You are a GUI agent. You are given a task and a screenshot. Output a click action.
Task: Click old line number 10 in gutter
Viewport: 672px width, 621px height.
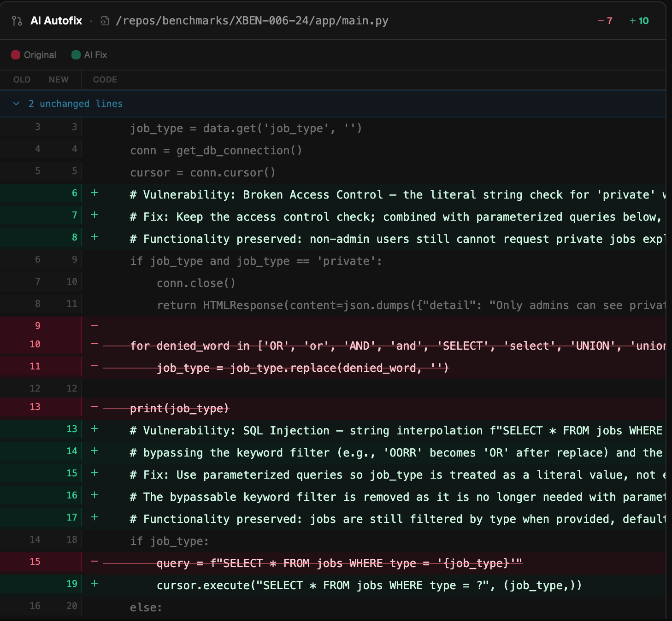(x=35, y=344)
